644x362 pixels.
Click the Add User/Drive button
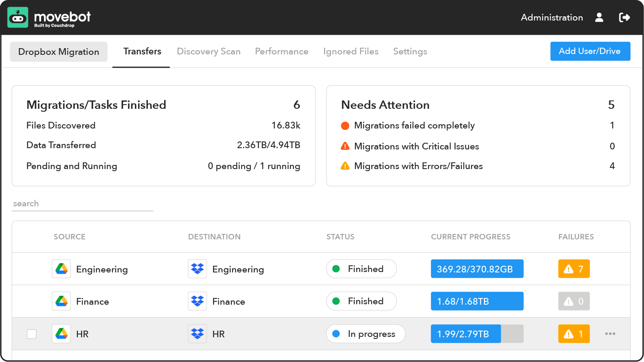(590, 51)
